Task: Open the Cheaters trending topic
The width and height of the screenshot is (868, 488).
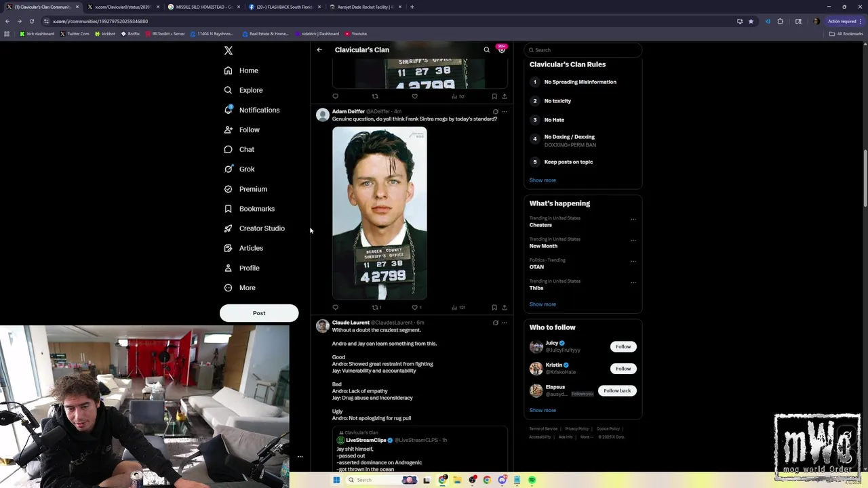Action: tap(540, 225)
